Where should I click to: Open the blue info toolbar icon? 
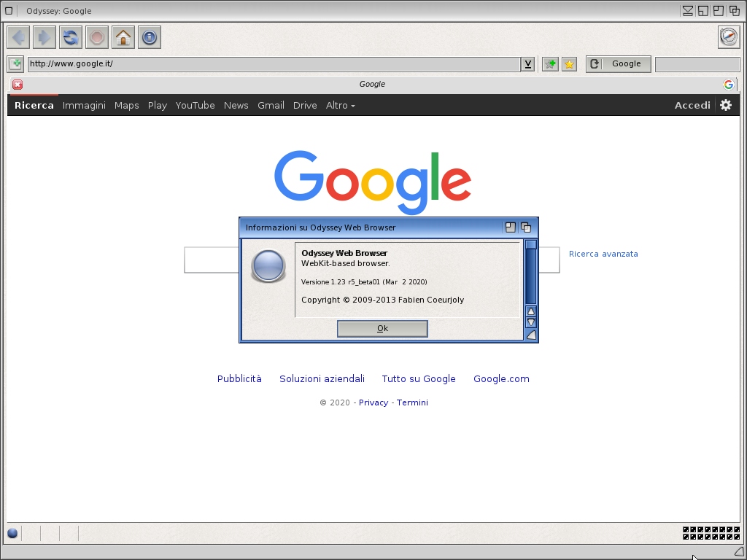click(x=150, y=37)
